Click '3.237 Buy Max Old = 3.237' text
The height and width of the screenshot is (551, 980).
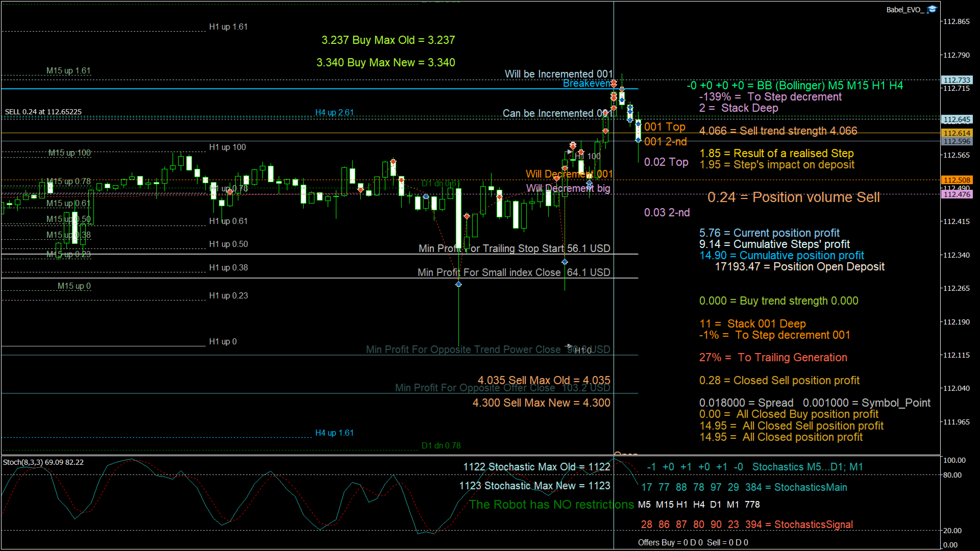tap(388, 40)
